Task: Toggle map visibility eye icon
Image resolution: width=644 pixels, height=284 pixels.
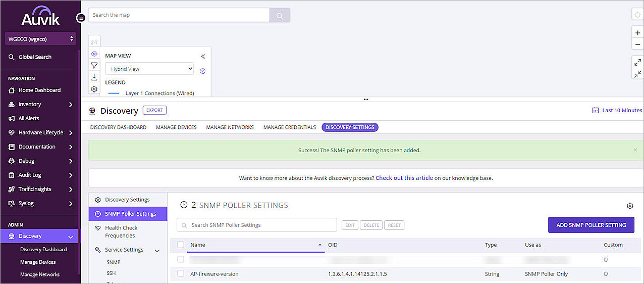Action: click(x=94, y=54)
